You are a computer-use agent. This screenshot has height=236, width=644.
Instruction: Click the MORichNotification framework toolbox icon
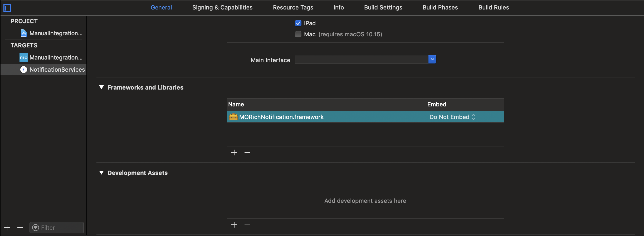[233, 117]
